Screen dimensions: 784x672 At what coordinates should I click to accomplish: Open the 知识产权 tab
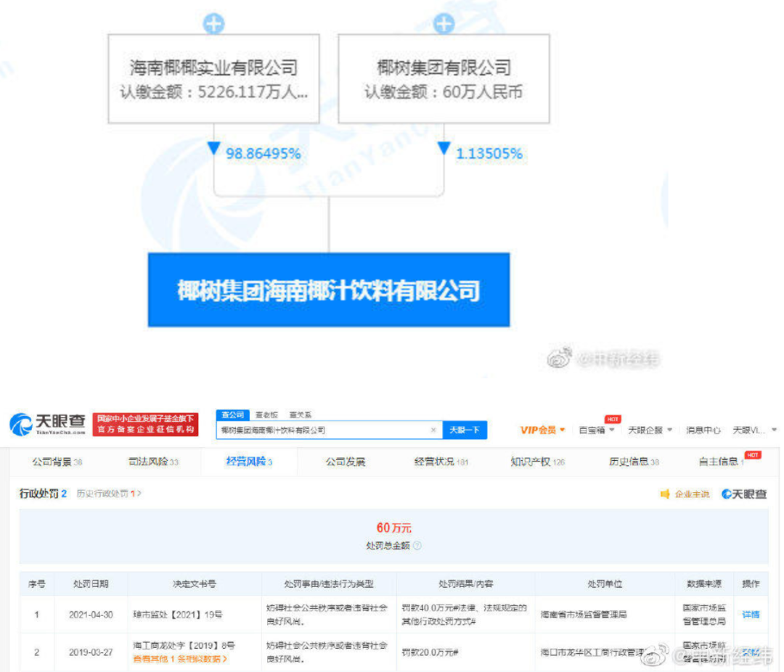[x=537, y=462]
